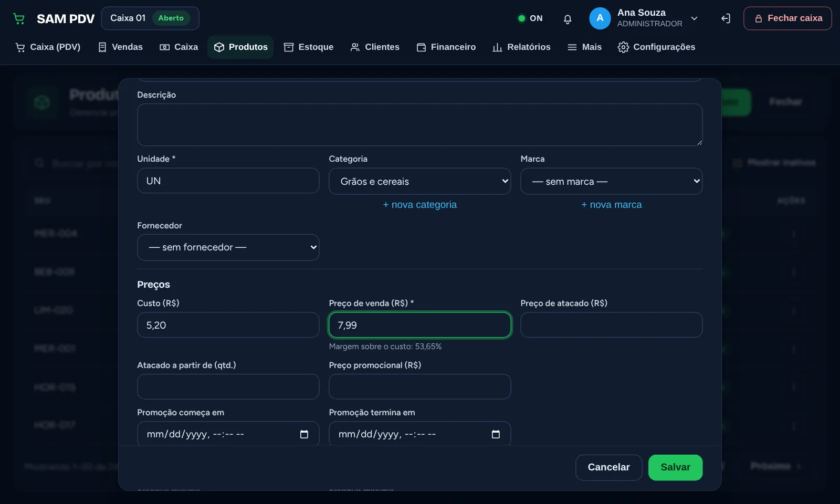Click the shopping cart logo icon
Viewport: 840px width, 504px height.
(19, 19)
